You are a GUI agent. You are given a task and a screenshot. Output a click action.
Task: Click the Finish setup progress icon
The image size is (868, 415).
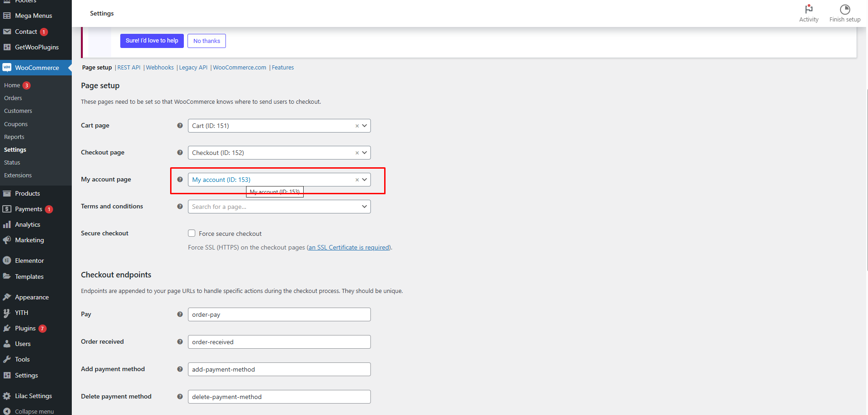pos(845,9)
